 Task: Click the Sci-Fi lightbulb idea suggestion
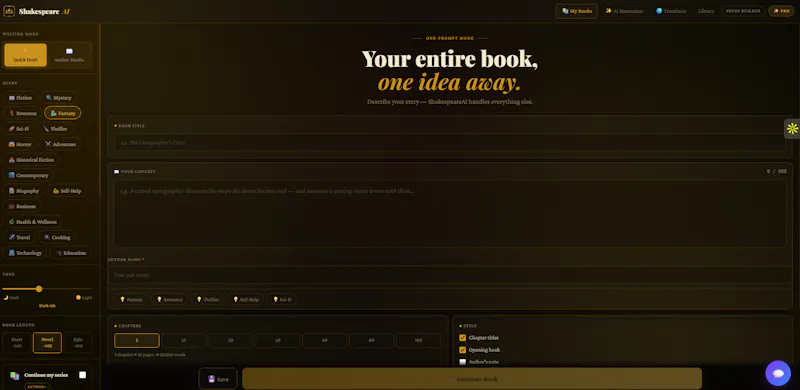tap(282, 299)
